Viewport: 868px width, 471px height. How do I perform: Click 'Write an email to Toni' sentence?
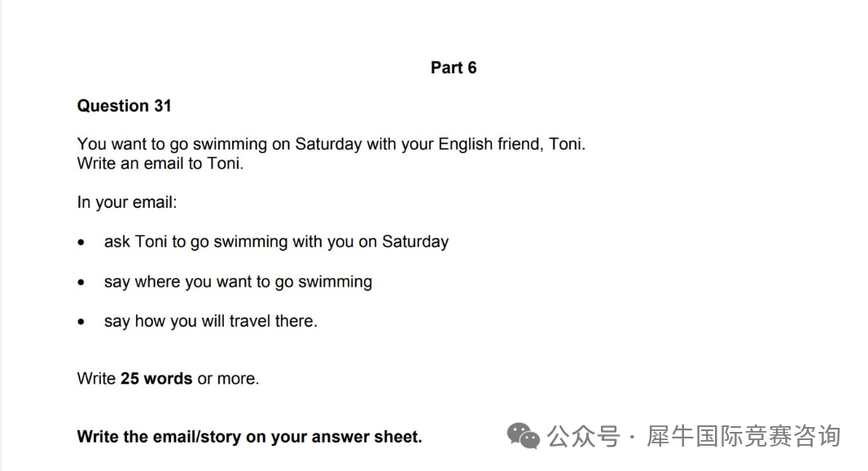pos(160,164)
